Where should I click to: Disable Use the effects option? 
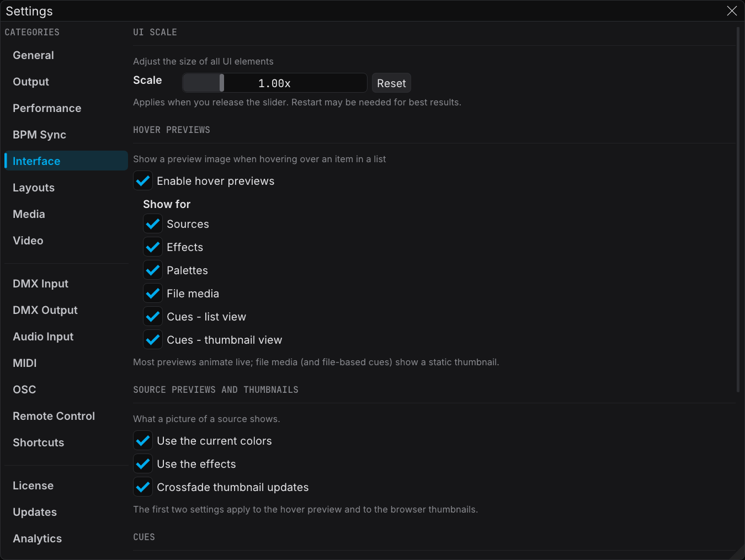pos(143,464)
